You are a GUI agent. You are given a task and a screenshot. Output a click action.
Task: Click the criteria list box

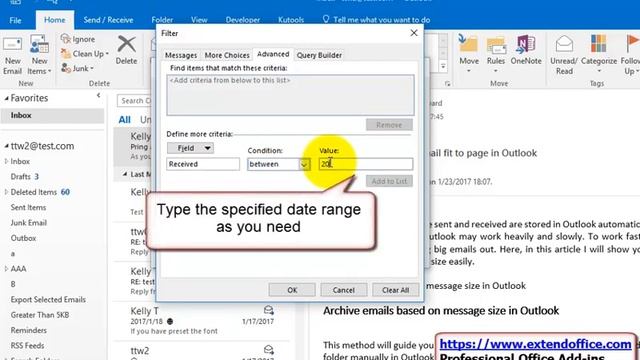[x=290, y=95]
